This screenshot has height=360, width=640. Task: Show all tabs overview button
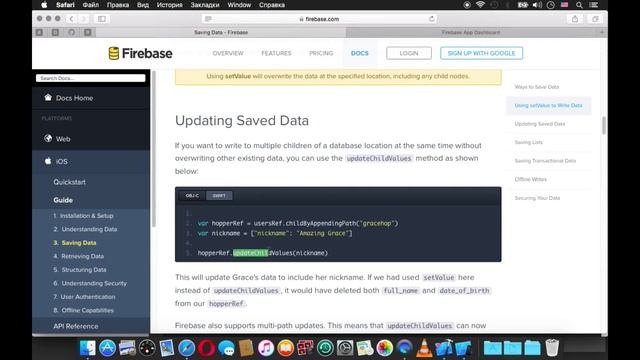tap(595, 19)
